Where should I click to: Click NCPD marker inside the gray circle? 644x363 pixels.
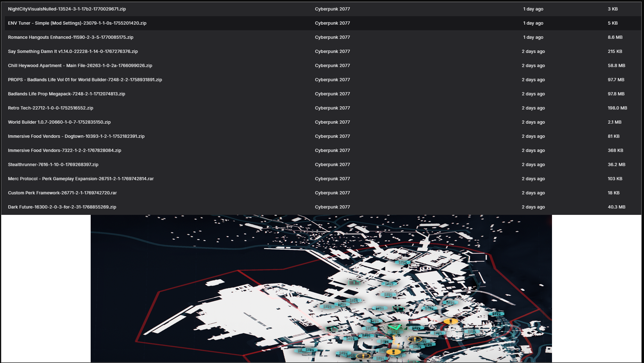pos(450,303)
